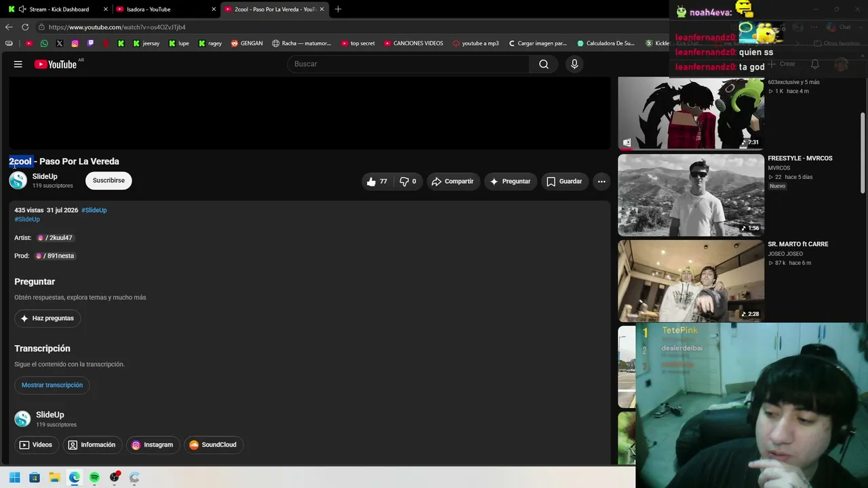Screen dimensions: 868x488
Task: Go back with the browser back arrow
Action: (x=9, y=27)
